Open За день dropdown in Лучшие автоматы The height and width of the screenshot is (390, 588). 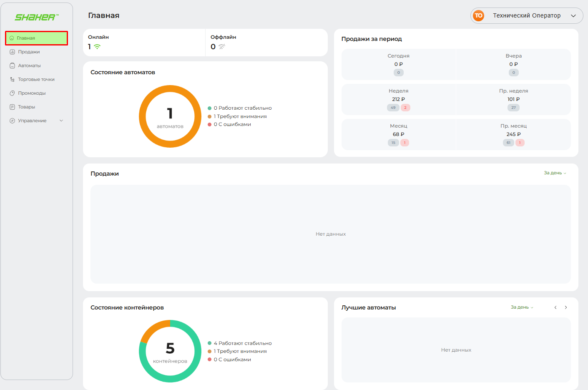coord(522,307)
